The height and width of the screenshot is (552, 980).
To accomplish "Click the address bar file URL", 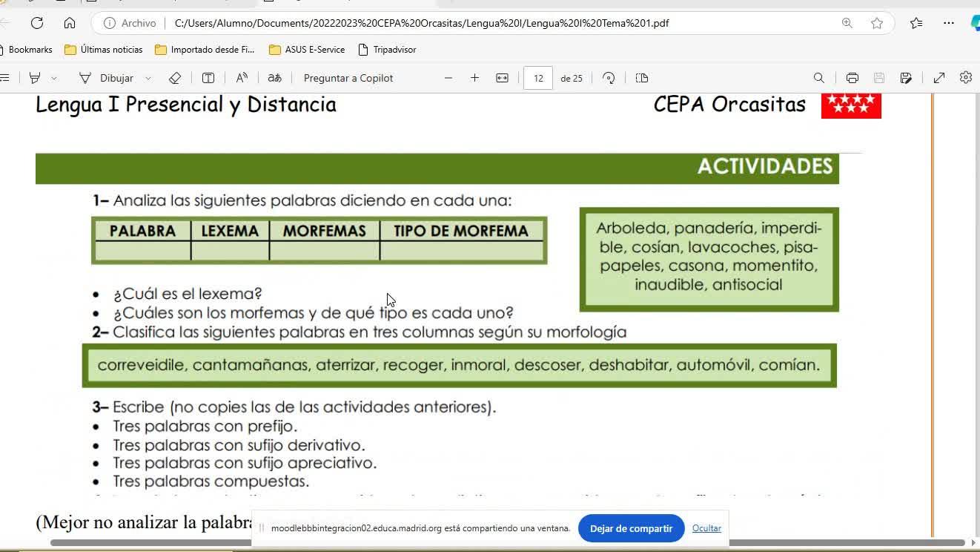I will (422, 23).
